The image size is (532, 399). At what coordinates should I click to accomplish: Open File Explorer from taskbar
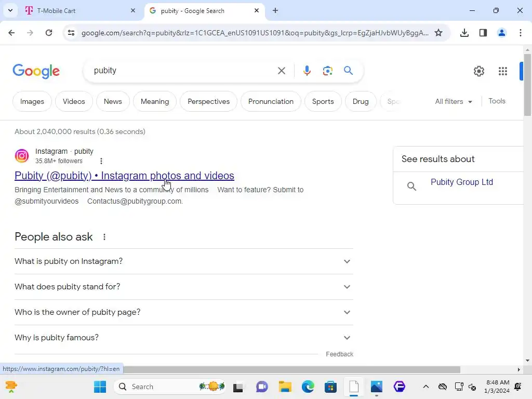[285, 387]
